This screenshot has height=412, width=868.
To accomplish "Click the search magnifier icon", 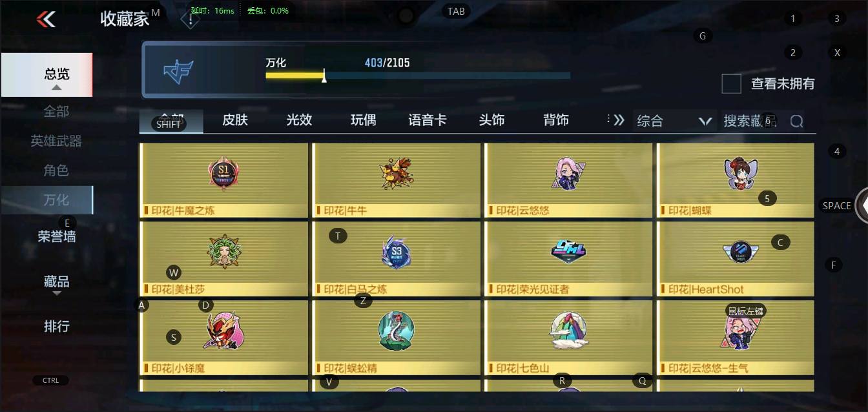I will (x=796, y=121).
